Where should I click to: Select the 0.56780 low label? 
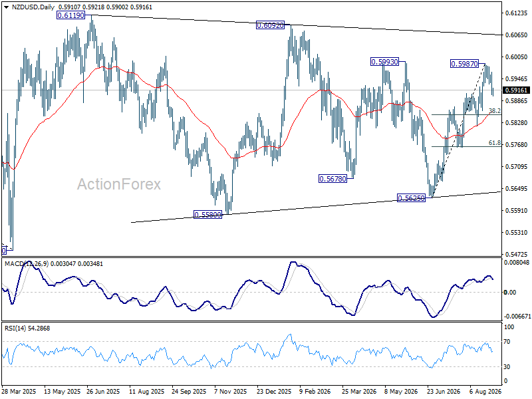click(333, 179)
